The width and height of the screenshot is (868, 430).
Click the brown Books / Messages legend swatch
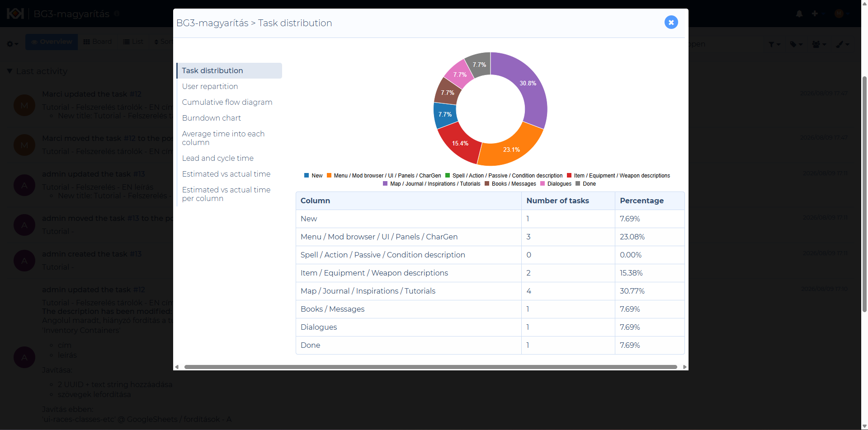487,184
